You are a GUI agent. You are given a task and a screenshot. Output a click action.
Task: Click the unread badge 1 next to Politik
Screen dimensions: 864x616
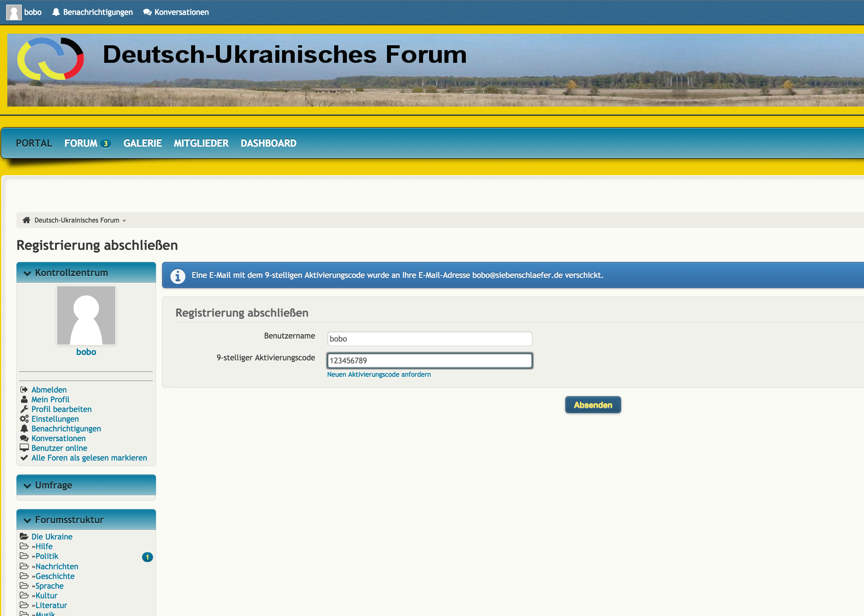tap(147, 557)
